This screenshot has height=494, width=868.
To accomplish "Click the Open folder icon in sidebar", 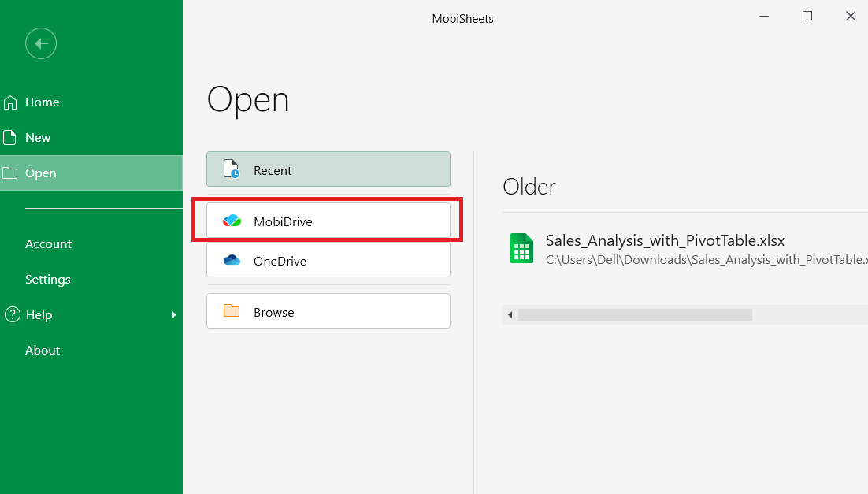I will 10,173.
